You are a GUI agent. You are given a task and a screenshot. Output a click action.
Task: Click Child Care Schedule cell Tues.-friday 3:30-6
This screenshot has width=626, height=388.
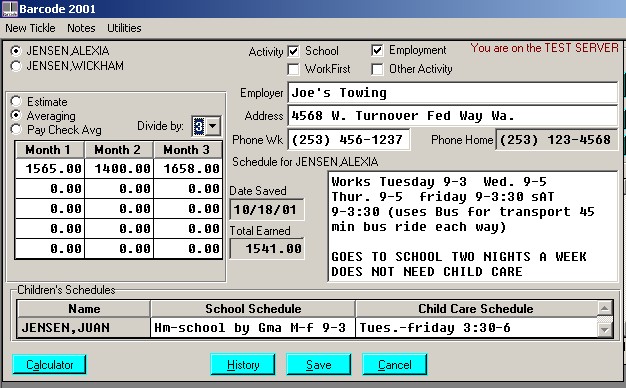click(476, 328)
